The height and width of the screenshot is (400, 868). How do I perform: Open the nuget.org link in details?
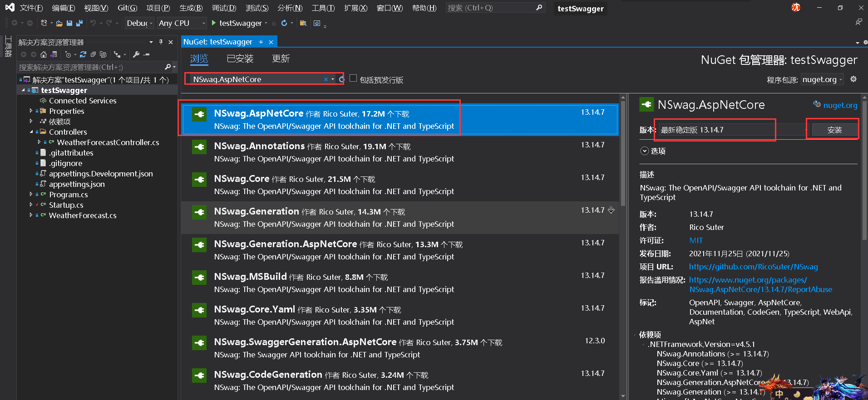point(840,105)
